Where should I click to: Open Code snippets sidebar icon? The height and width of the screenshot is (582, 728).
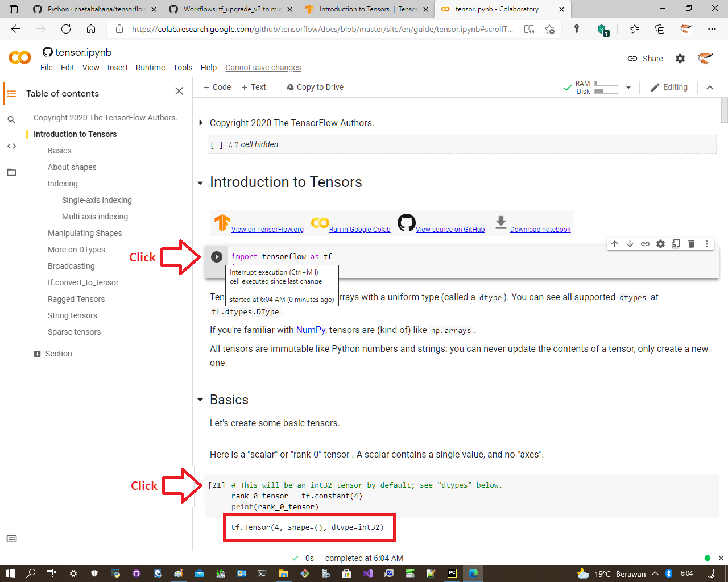(11, 146)
